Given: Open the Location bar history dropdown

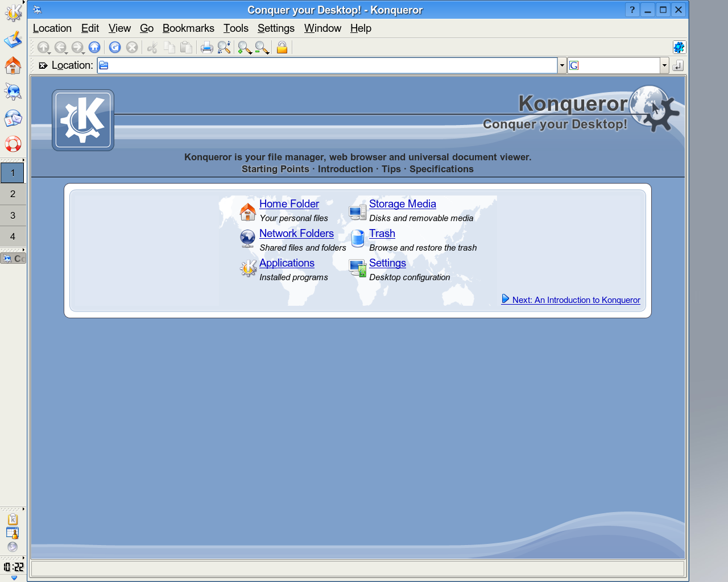Looking at the screenshot, I should coord(562,65).
